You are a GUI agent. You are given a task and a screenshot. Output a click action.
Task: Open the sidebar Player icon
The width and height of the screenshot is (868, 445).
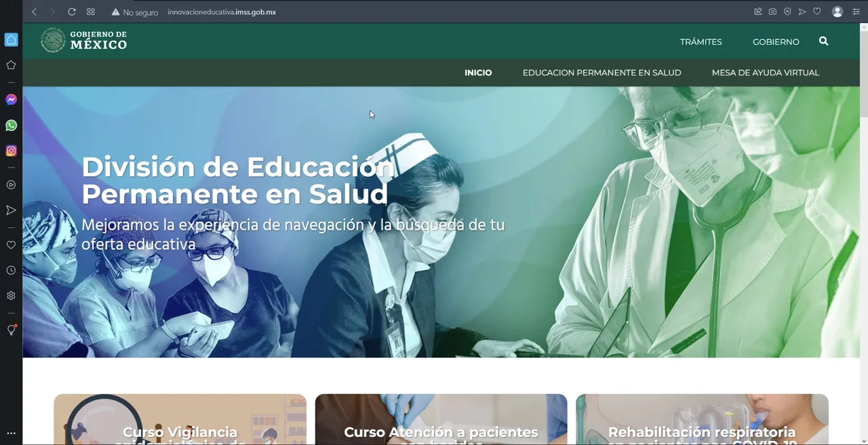pos(11,185)
